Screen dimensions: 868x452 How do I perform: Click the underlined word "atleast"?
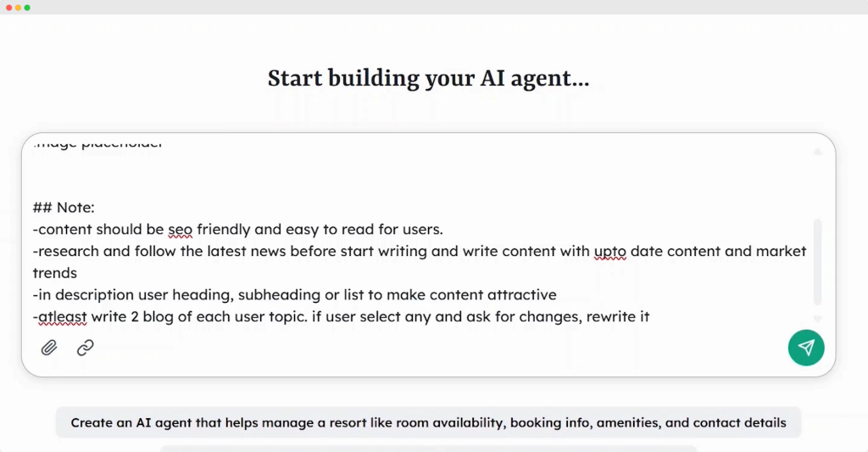[63, 318]
